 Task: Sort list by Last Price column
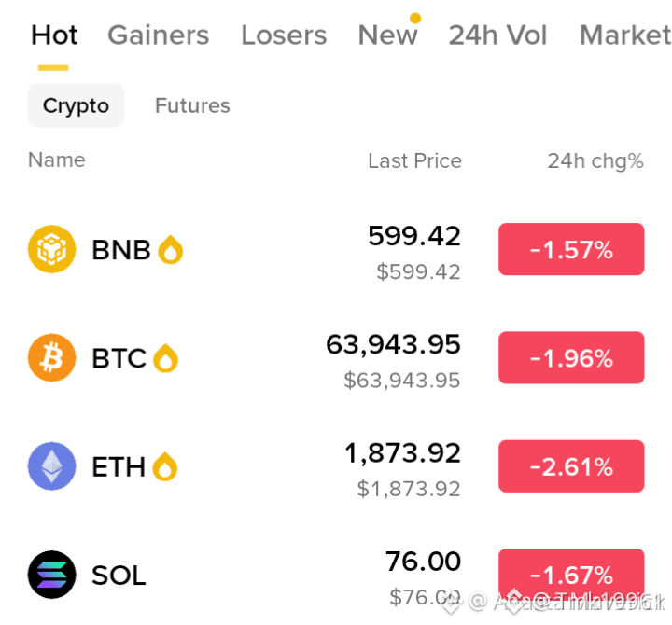coord(414,161)
